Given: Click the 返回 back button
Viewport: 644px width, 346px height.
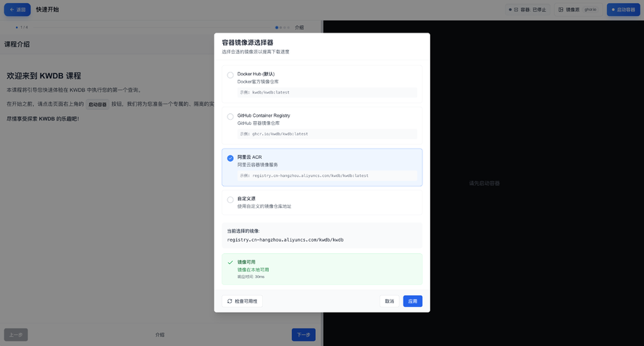Looking at the screenshot, I should 17,9.
